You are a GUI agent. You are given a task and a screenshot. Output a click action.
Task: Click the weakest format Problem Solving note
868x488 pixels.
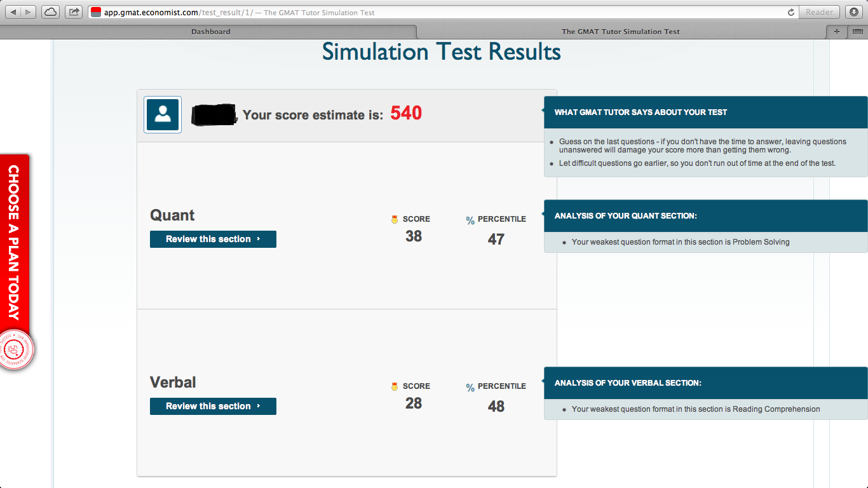(681, 242)
